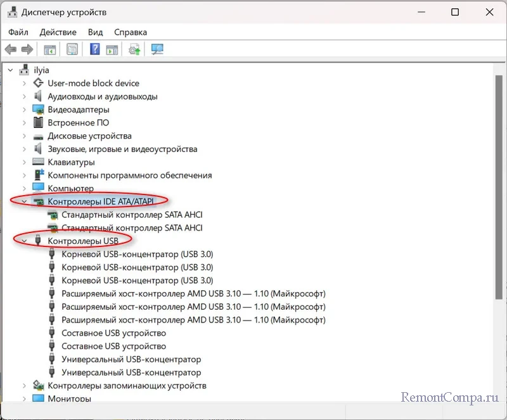Collapse the Контроллеры USB category
This screenshot has width=507, height=420.
point(24,241)
